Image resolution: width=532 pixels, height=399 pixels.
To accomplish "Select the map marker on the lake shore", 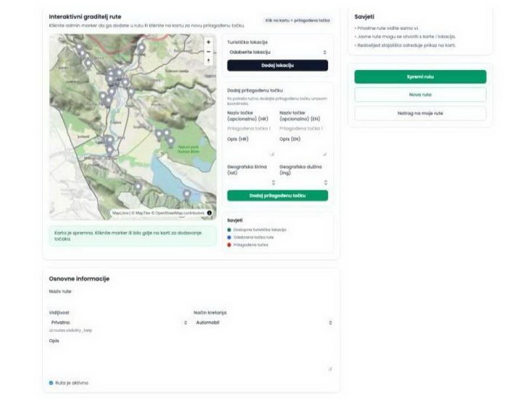I will click(x=187, y=195).
